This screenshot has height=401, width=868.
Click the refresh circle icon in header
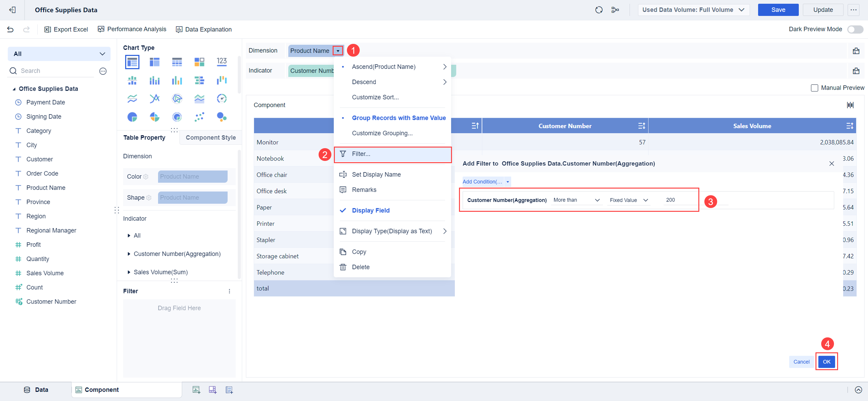[598, 10]
